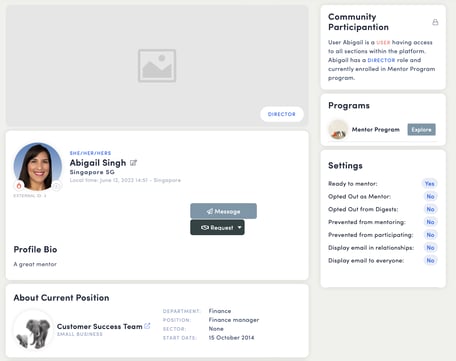Click the SHE/HER/HERS pronouns label

click(x=90, y=153)
